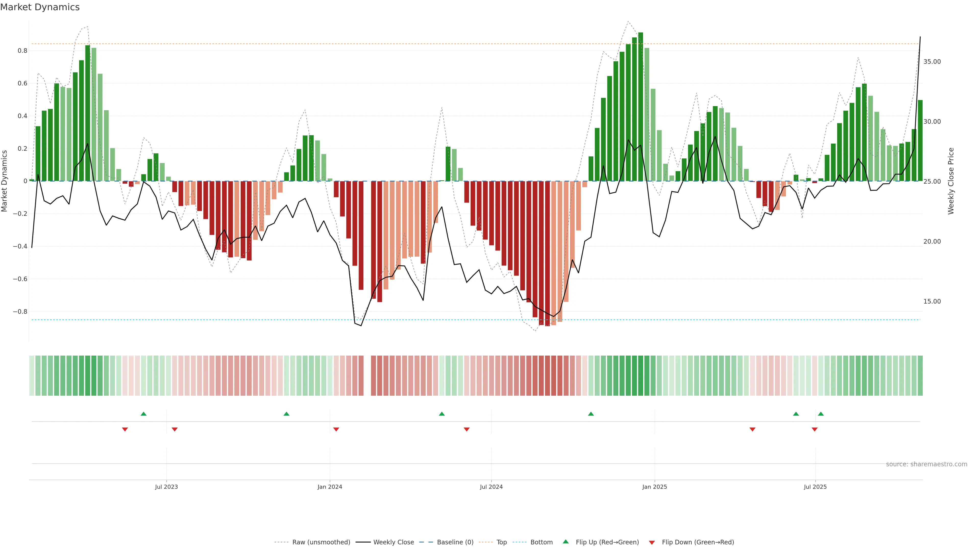Click the red Flip Down marker just before Jul 2025
This screenshot has width=980, height=551.
(815, 429)
